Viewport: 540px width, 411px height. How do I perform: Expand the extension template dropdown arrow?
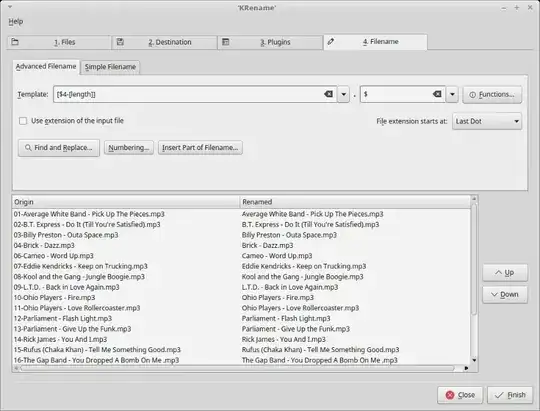(452, 94)
